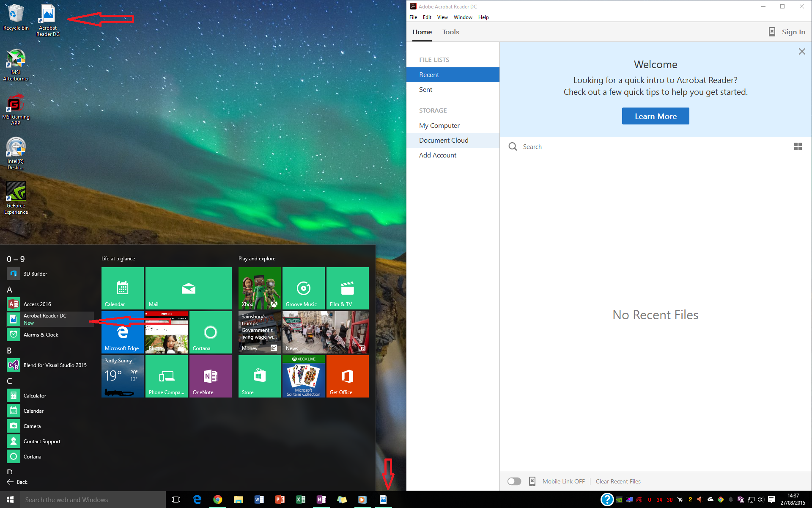Open the View menu in Acrobat Reader
This screenshot has width=812, height=508.
(442, 17)
